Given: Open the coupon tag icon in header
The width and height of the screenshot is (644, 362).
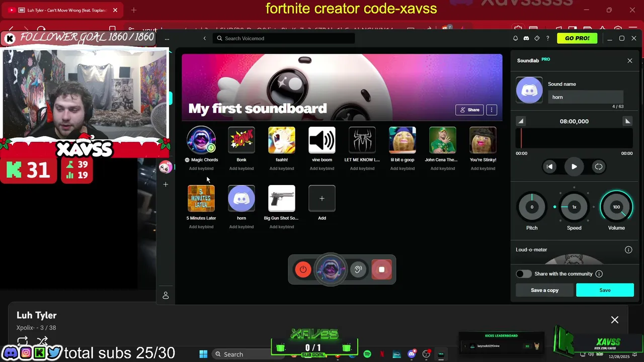Looking at the screenshot, I should point(537,38).
